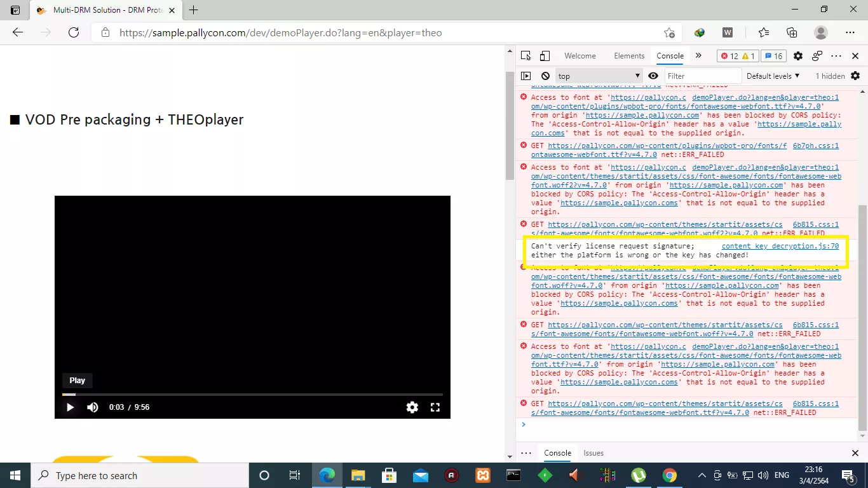Select the Console tab in the bottom drawer
Screen dimensions: 868x488
[557, 453]
